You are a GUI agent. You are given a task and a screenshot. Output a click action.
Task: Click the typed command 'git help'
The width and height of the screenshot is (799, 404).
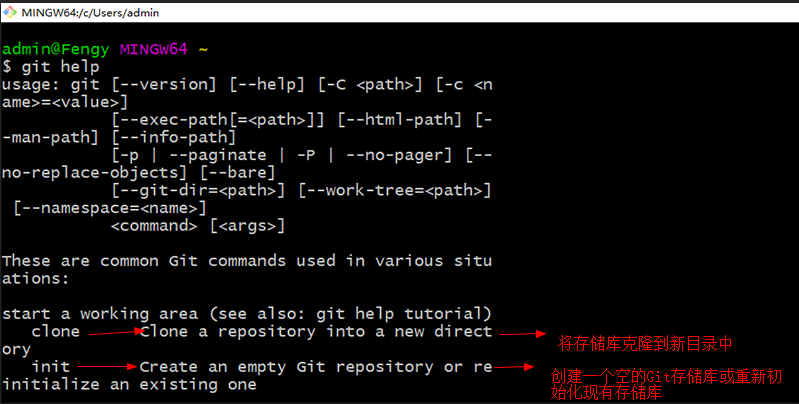(x=61, y=67)
